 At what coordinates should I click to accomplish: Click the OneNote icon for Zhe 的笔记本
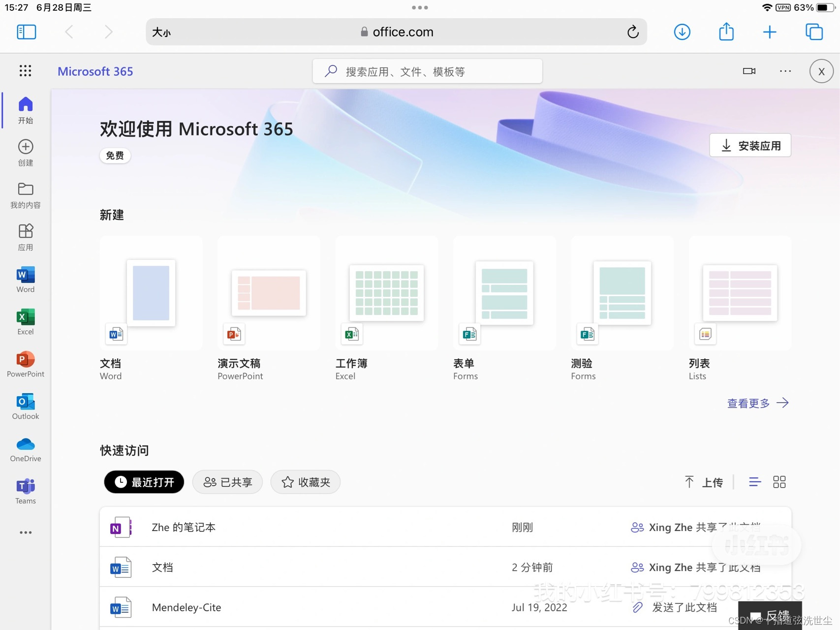[x=121, y=527]
